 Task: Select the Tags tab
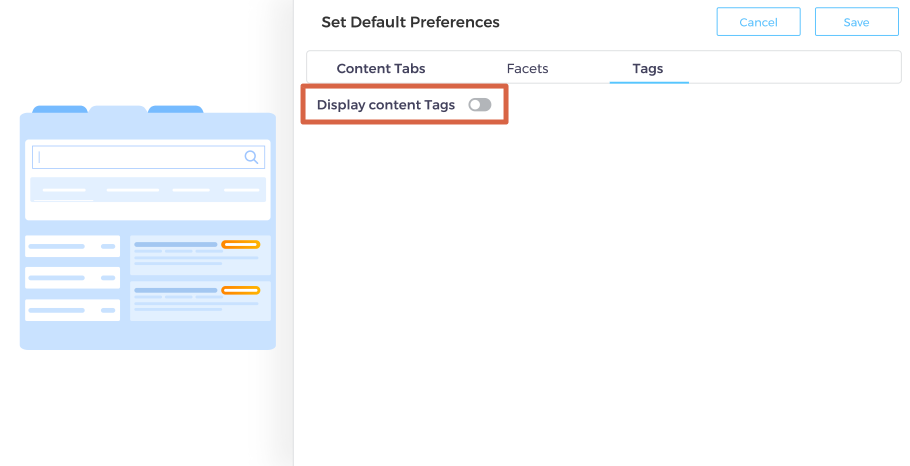click(647, 69)
